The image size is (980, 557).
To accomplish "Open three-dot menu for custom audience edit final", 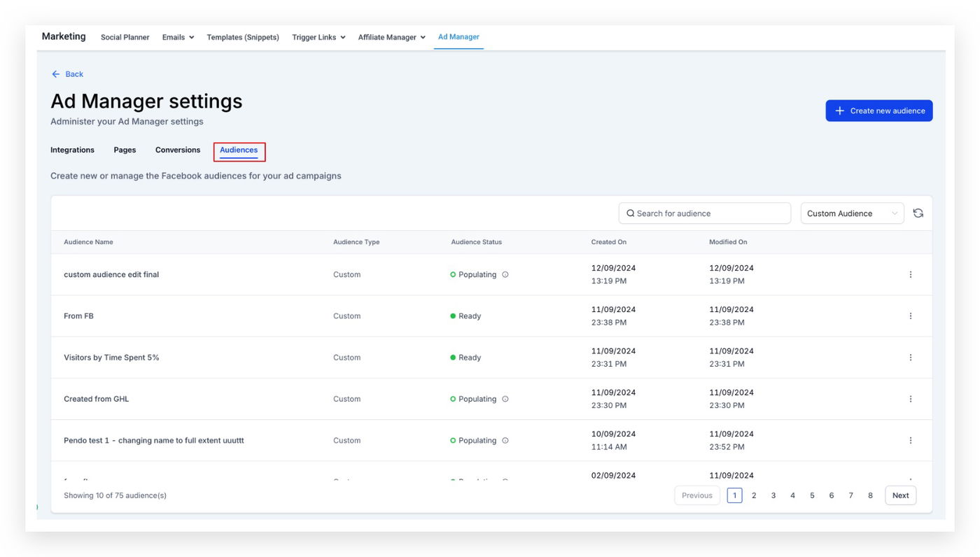I will 910,274.
